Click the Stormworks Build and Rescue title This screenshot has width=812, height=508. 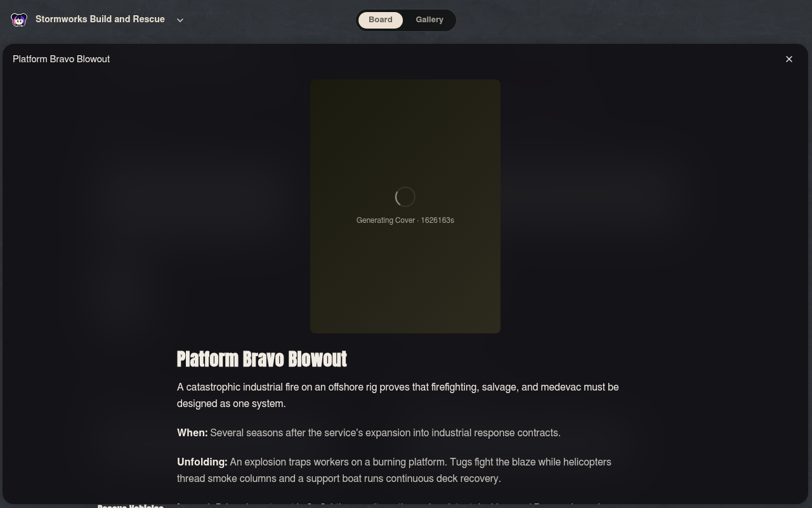(x=100, y=19)
